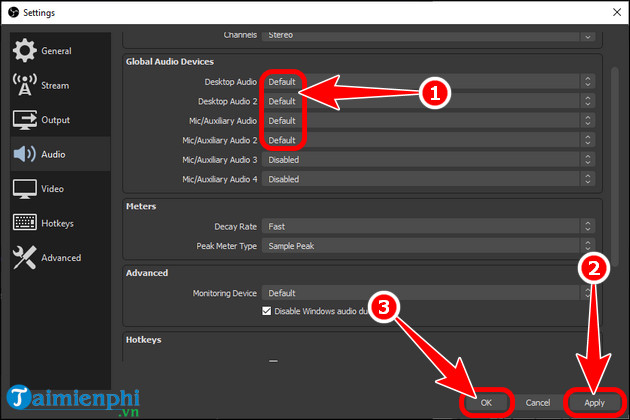Screen dimensions: 630x420
Task: Open the Desktop Audio 2 dropdown
Action: [428, 101]
